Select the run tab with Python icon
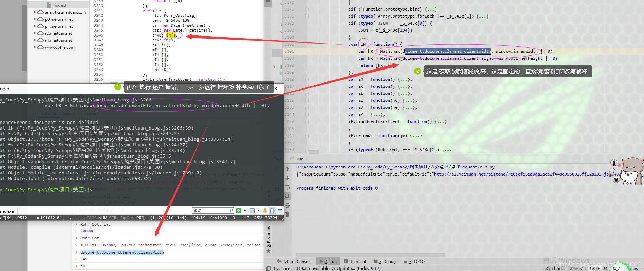This screenshot has width=644, height=271. [x=300, y=159]
